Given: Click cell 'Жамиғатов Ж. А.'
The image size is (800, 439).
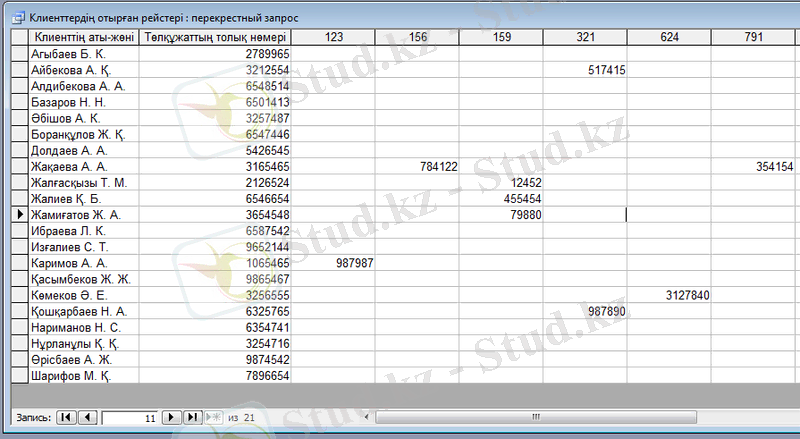Looking at the screenshot, I should (x=84, y=215).
